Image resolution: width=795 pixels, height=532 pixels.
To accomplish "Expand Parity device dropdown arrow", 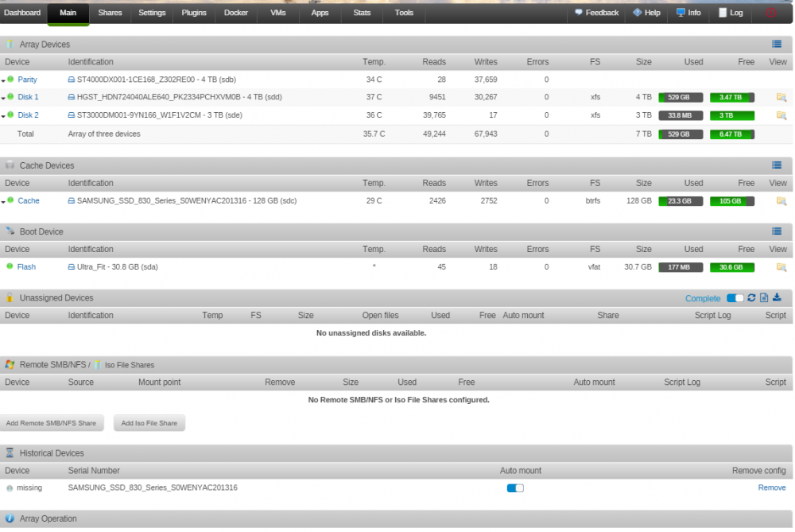I will coord(3,80).
